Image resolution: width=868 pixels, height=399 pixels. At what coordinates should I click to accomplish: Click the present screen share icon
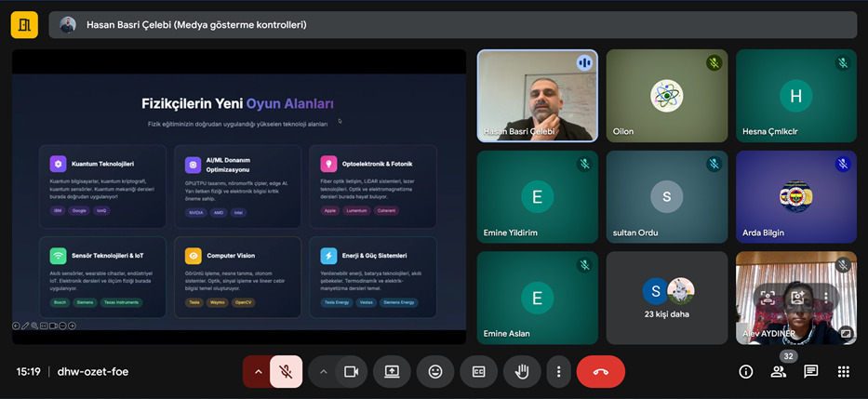click(392, 371)
